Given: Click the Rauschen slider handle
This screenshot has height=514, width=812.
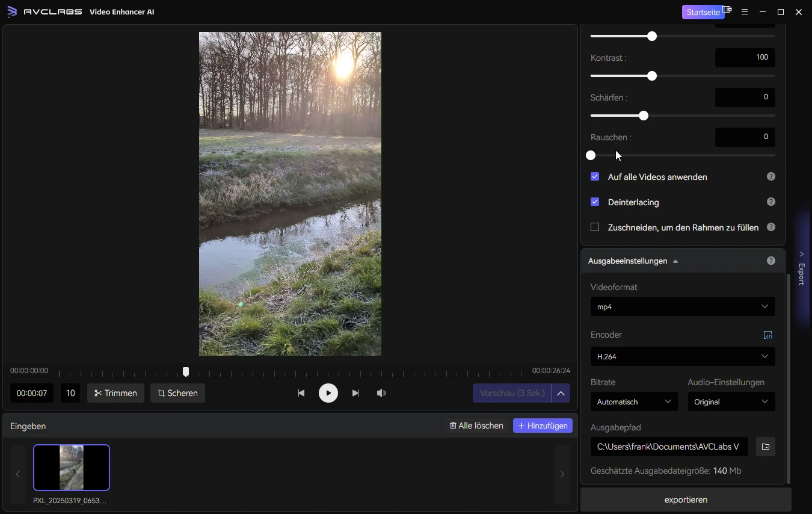Looking at the screenshot, I should click(591, 155).
